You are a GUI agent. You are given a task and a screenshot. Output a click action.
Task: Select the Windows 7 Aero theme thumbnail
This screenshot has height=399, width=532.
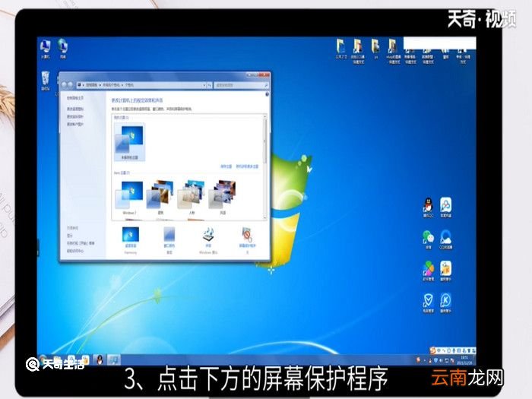tap(130, 198)
